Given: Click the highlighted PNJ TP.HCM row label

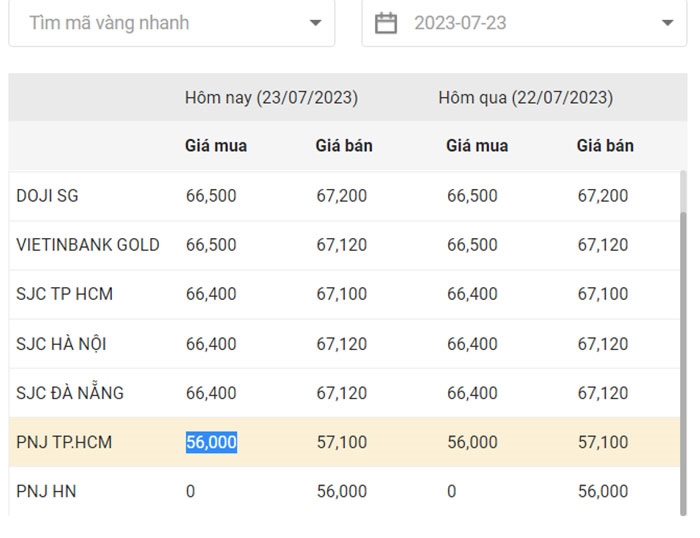Looking at the screenshot, I should pos(64,442).
